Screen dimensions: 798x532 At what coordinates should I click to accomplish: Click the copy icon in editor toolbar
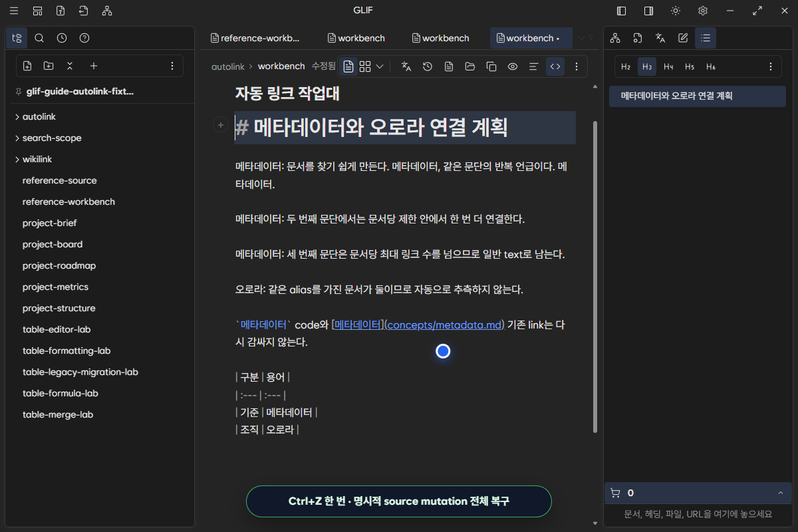click(491, 66)
